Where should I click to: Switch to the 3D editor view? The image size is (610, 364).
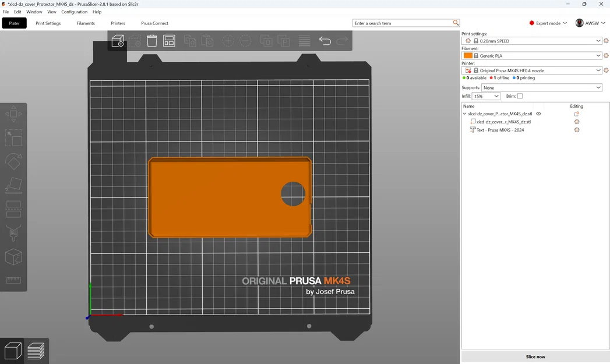click(x=12, y=351)
